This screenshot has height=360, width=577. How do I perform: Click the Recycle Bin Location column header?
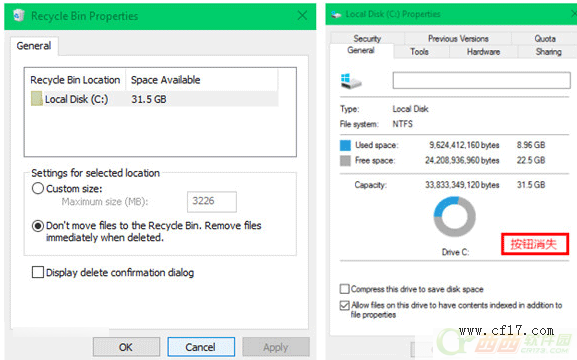click(x=75, y=80)
